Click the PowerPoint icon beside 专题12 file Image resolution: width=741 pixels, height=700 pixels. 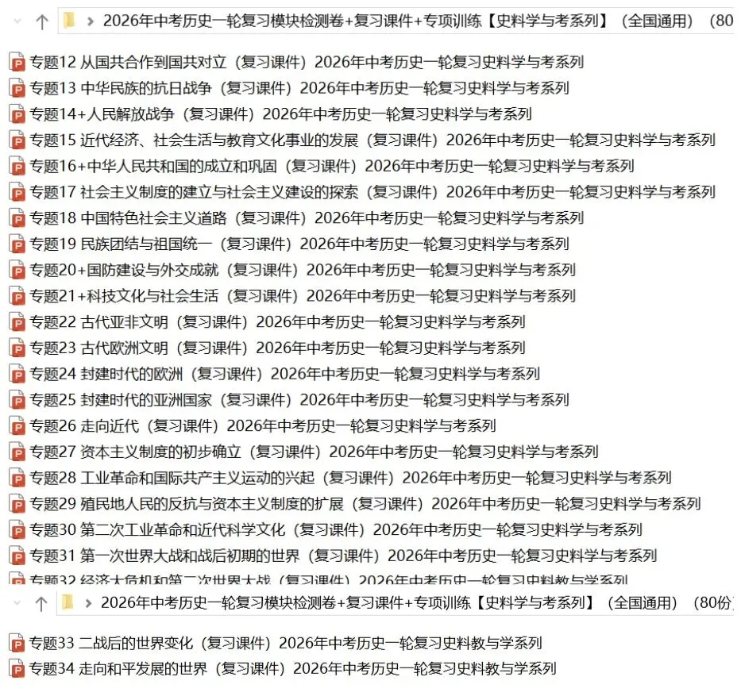coord(17,63)
